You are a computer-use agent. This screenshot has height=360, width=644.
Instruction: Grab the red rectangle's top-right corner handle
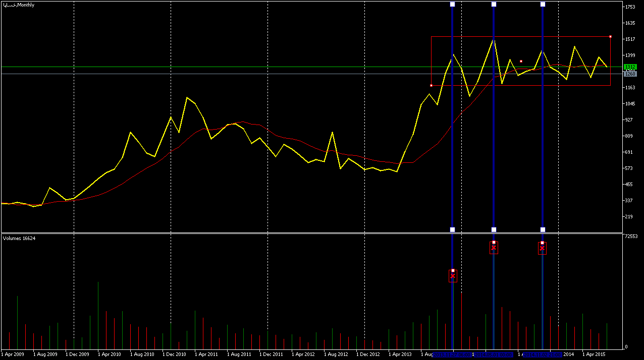pyautogui.click(x=610, y=37)
